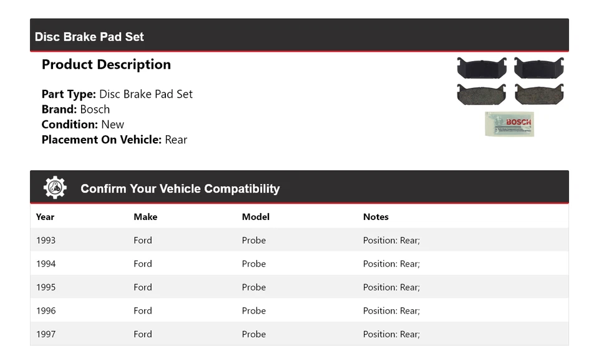599x364 pixels.
Task: Click the Placement On Vehicle: Rear line
Action: coord(114,140)
